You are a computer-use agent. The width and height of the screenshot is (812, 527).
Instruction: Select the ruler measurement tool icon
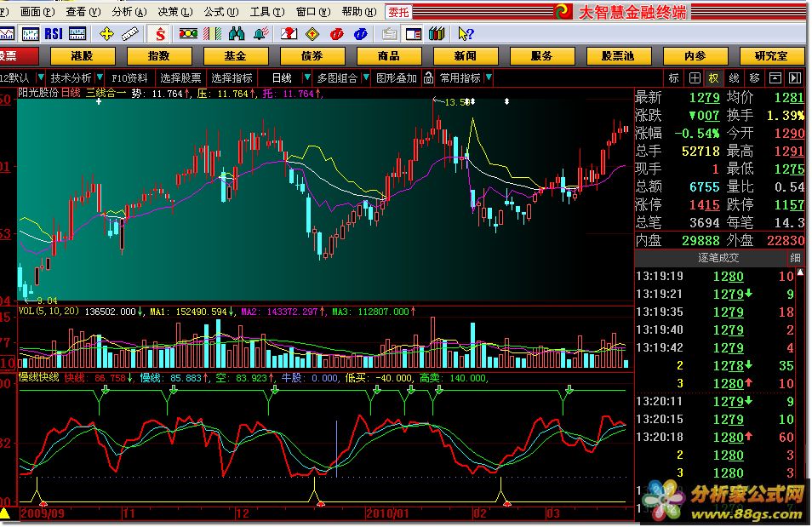pyautogui.click(x=130, y=34)
